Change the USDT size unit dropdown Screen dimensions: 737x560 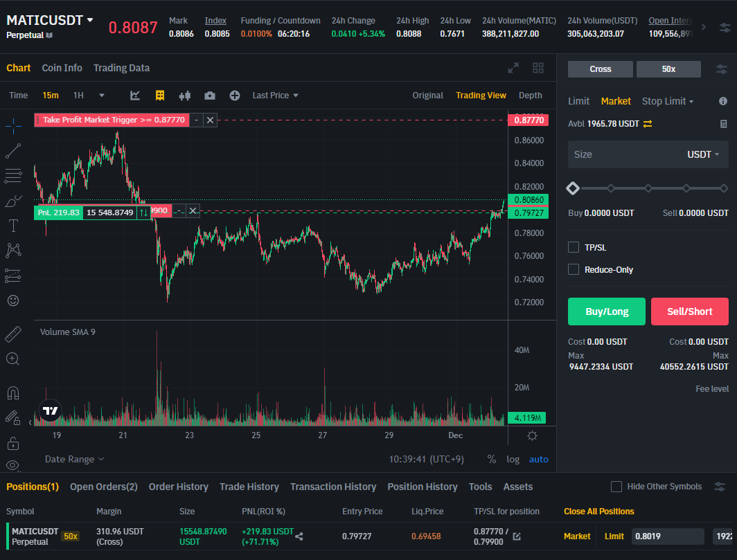point(703,154)
